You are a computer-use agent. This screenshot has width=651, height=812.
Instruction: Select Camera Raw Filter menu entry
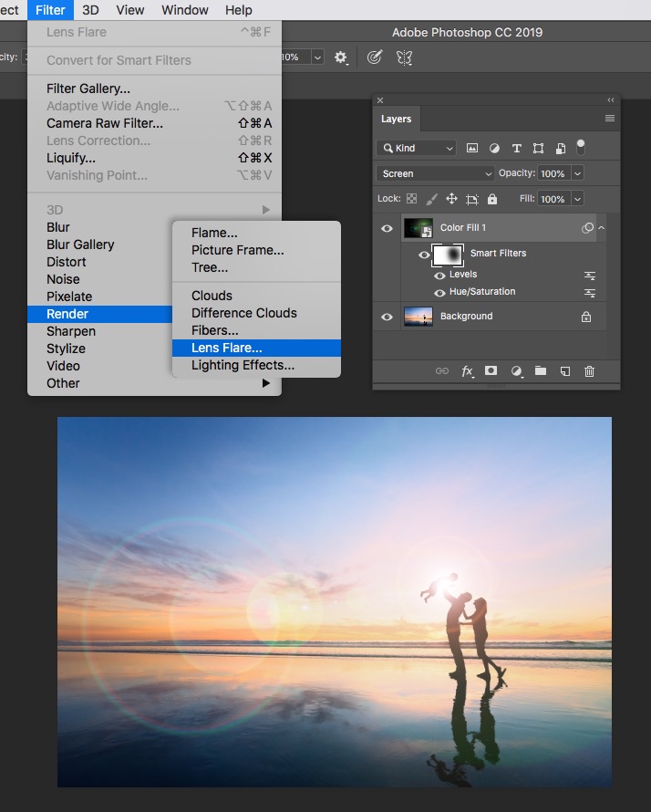pyautogui.click(x=105, y=123)
